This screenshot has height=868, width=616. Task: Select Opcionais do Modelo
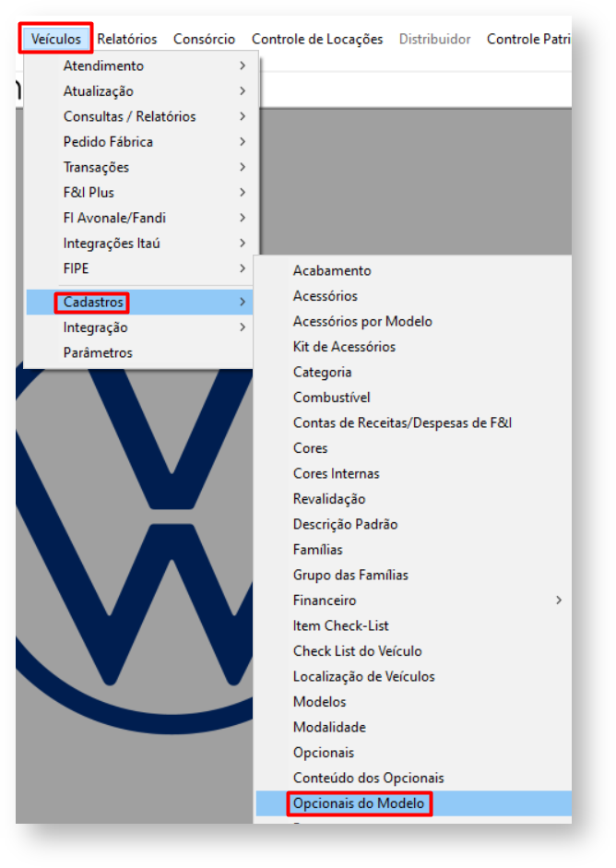414,803
